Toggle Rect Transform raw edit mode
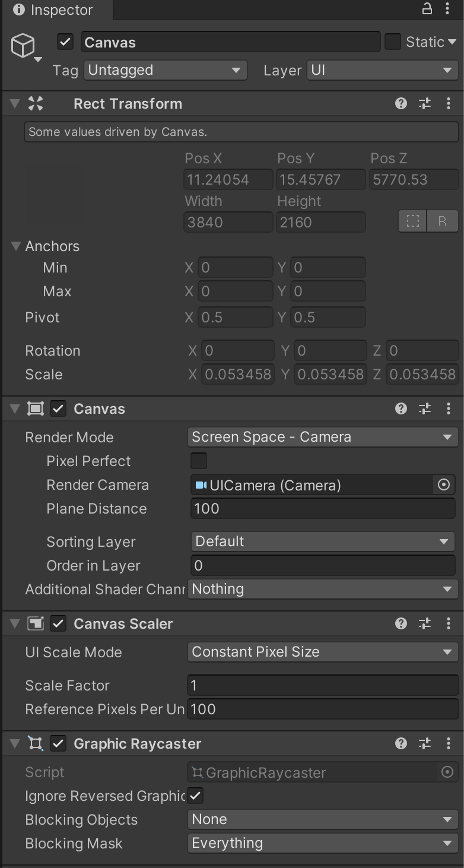This screenshot has width=464, height=868. coord(443,221)
